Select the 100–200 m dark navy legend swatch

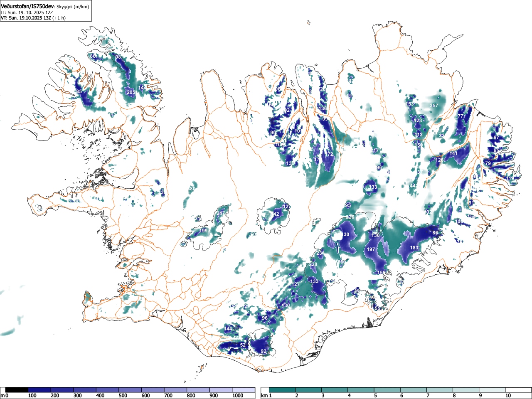tap(39, 390)
